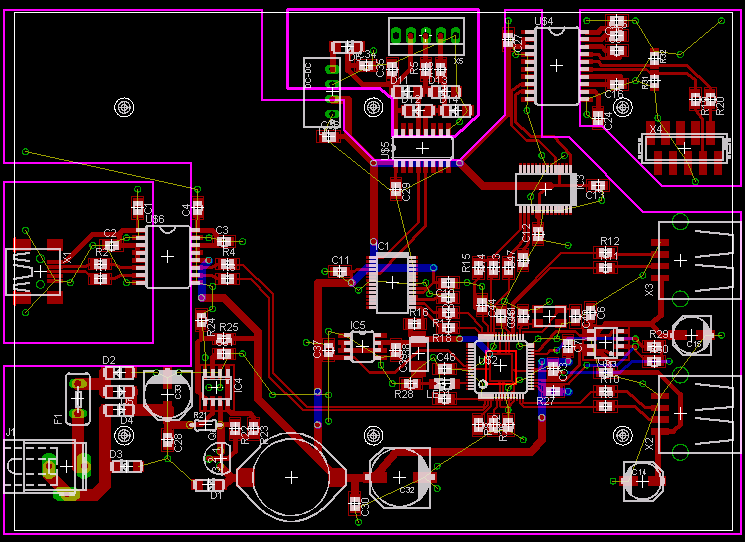The width and height of the screenshot is (745, 542).
Task: Select the DC-DC module footprint
Action: pos(322,92)
